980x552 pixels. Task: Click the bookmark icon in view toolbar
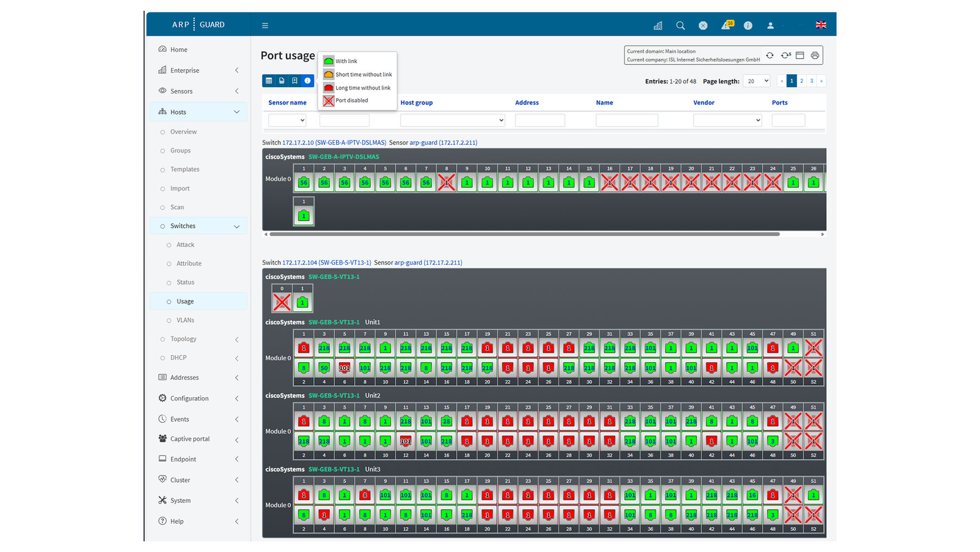295,81
